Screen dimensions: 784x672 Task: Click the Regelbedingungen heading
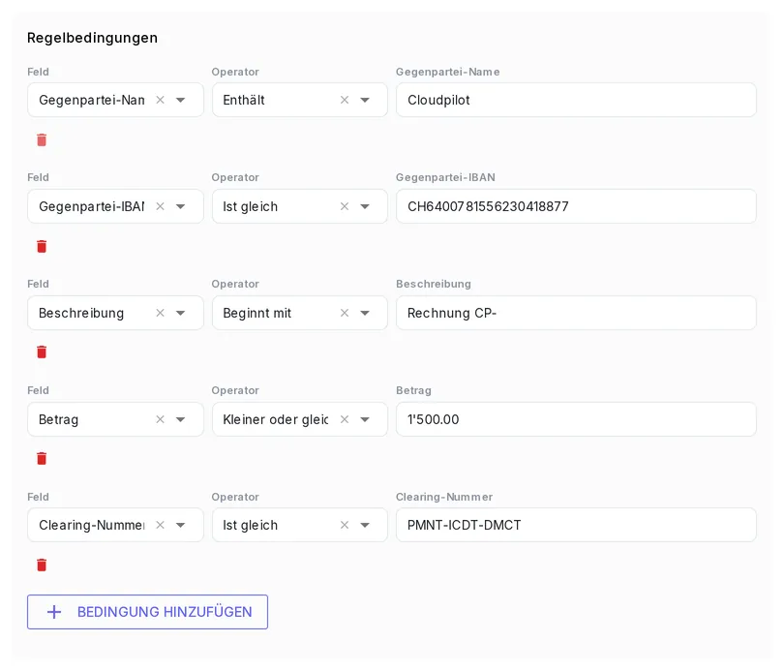coord(93,38)
